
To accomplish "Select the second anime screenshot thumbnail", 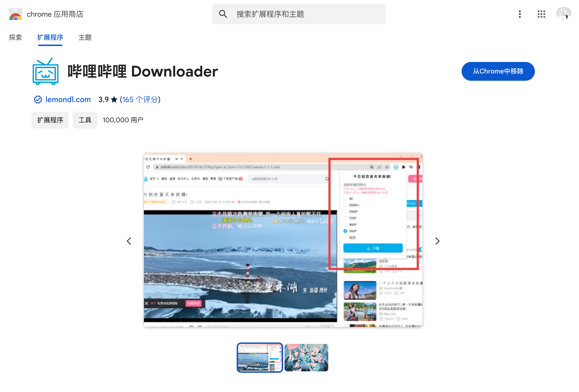I will point(306,357).
